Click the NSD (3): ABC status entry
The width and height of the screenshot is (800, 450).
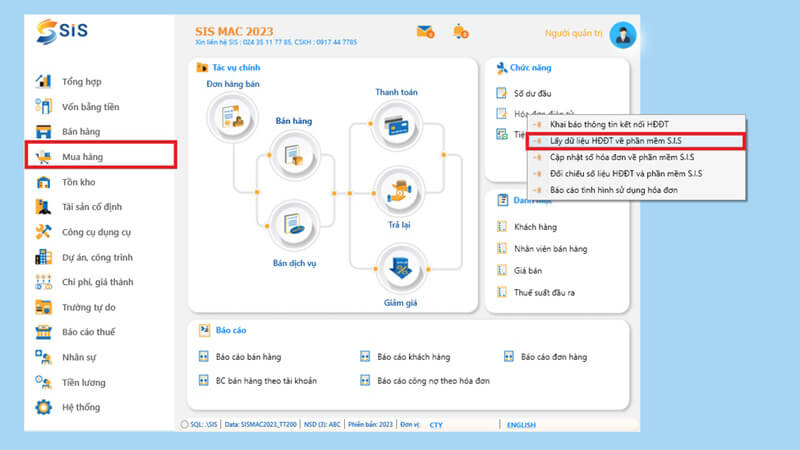[x=322, y=424]
